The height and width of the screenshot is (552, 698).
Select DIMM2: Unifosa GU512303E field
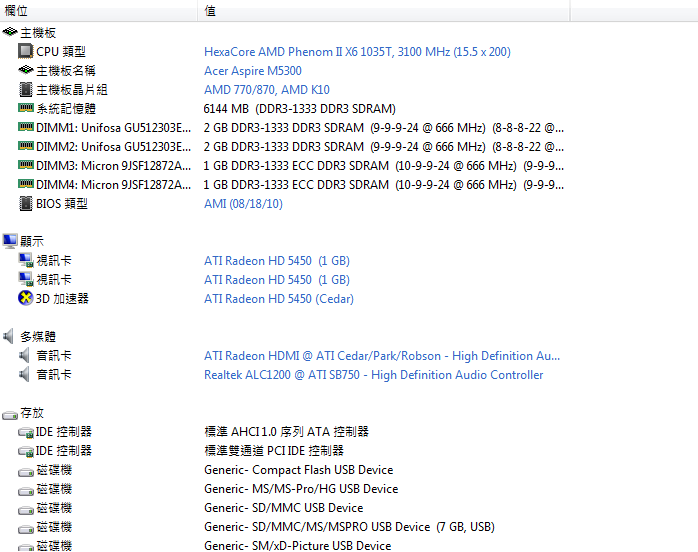tap(114, 147)
